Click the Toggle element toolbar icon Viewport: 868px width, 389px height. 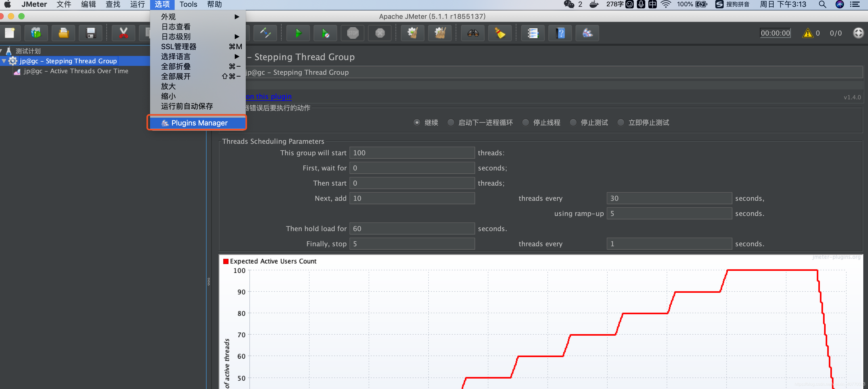tap(265, 33)
